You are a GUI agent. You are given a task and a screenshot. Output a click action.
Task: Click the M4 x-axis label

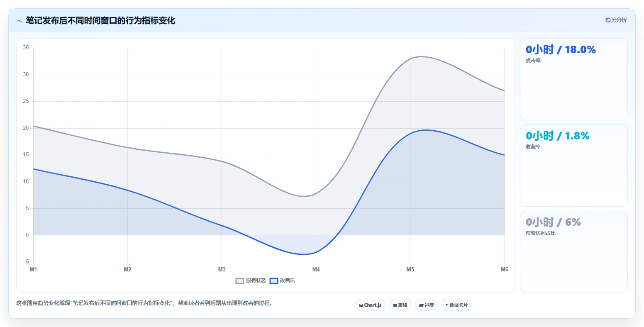click(x=316, y=270)
